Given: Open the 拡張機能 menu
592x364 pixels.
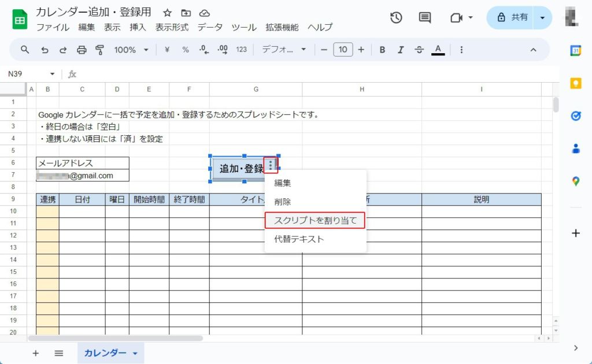Looking at the screenshot, I should 282,27.
